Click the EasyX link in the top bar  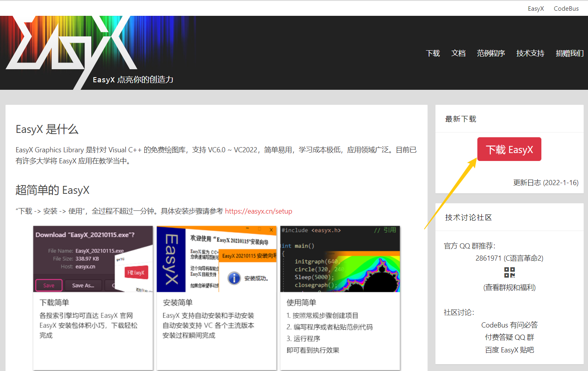click(536, 8)
